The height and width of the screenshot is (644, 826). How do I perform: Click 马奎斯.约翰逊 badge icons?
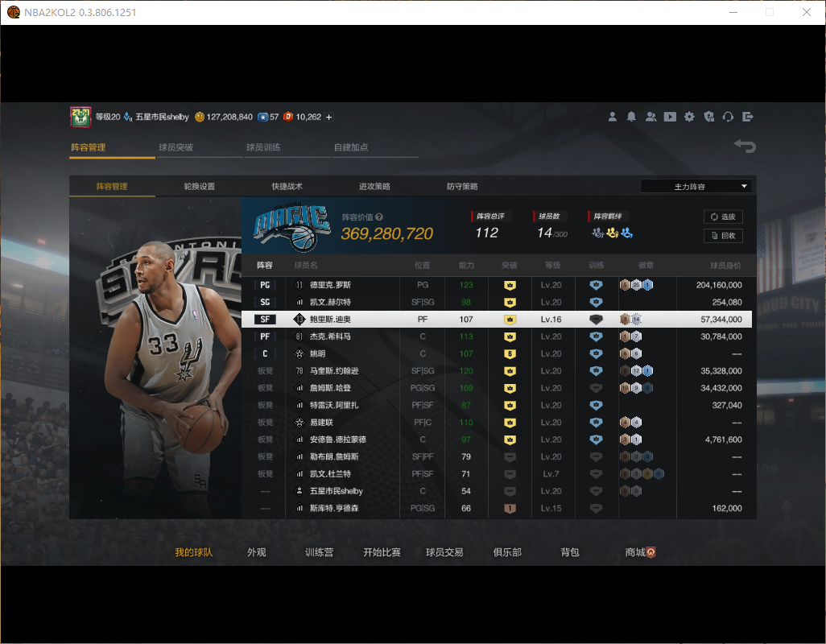point(636,371)
